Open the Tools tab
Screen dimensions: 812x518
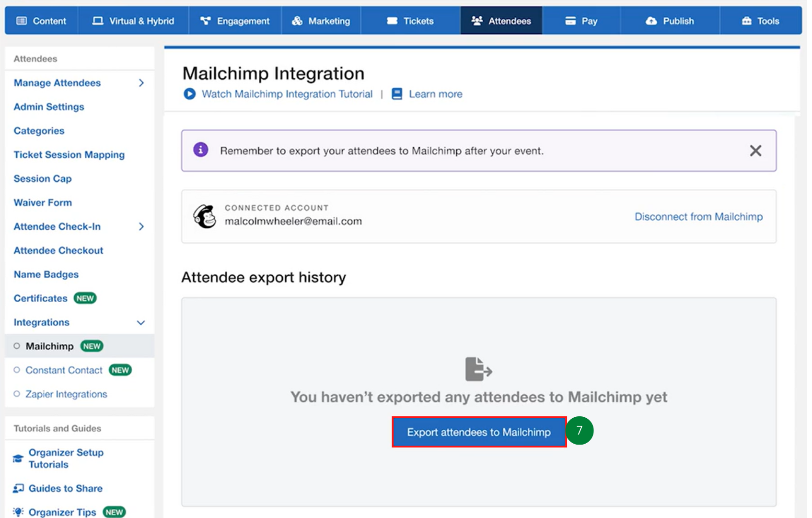[761, 21]
